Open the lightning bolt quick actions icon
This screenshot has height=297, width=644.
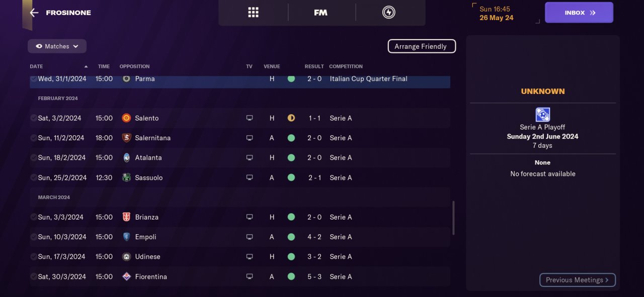[x=388, y=13]
